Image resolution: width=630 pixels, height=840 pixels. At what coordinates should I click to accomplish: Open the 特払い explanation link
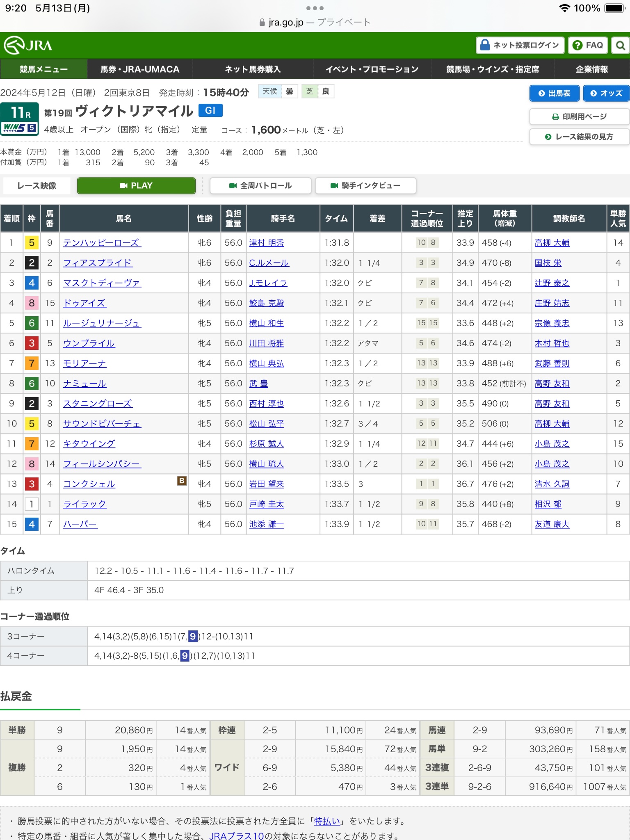[x=327, y=821]
